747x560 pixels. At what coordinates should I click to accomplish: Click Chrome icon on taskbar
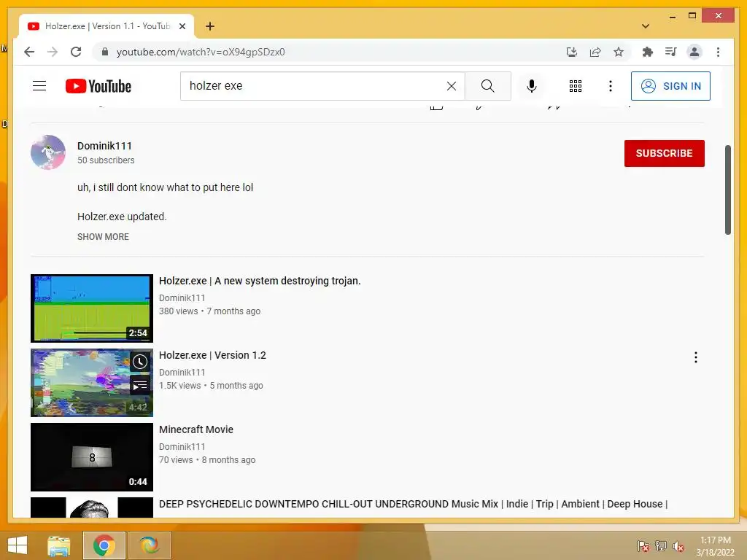click(104, 545)
